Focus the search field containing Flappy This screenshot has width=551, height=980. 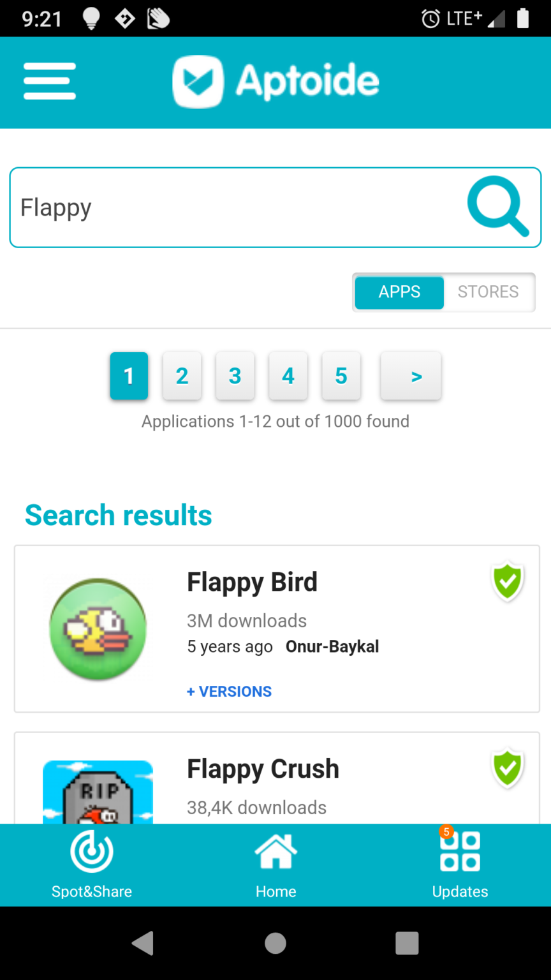(236, 207)
